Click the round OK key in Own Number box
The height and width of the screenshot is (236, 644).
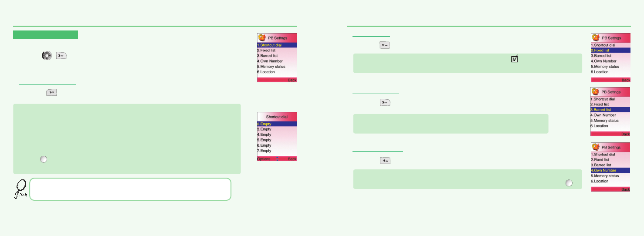(569, 183)
